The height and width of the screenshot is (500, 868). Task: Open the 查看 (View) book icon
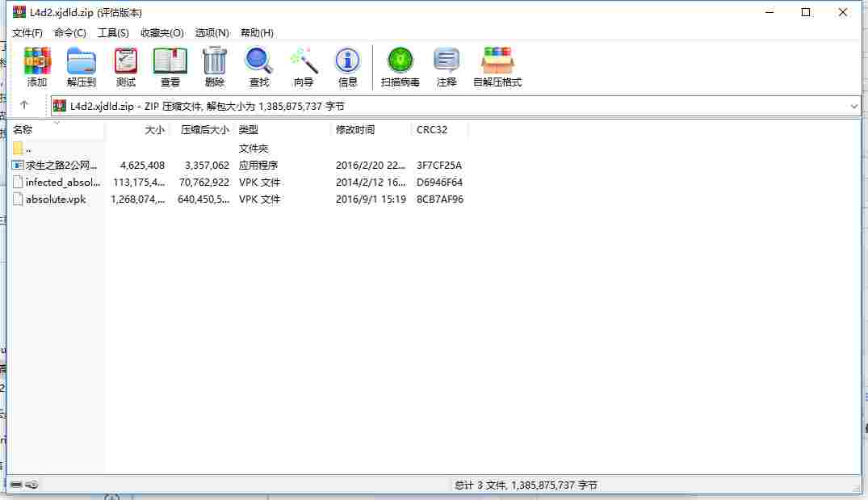click(170, 61)
